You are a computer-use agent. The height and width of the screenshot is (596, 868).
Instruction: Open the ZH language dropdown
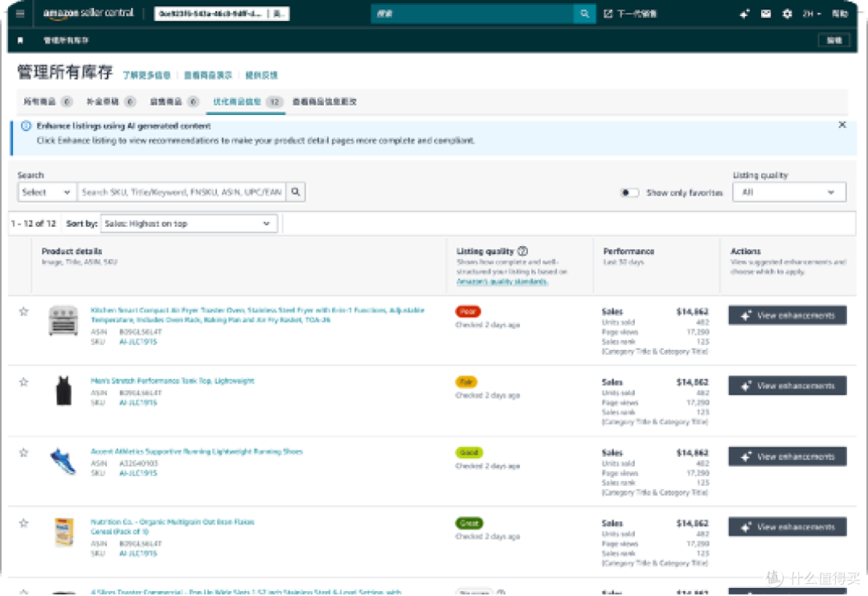click(812, 14)
